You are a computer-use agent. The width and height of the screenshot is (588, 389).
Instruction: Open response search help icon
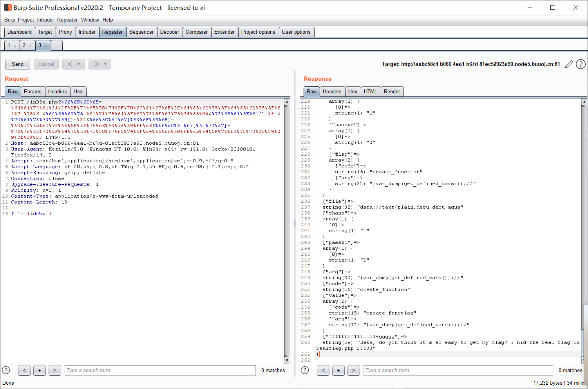pyautogui.click(x=305, y=370)
